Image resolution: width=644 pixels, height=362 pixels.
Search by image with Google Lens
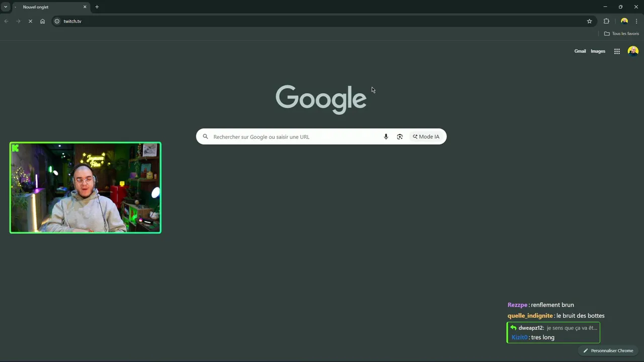click(399, 137)
